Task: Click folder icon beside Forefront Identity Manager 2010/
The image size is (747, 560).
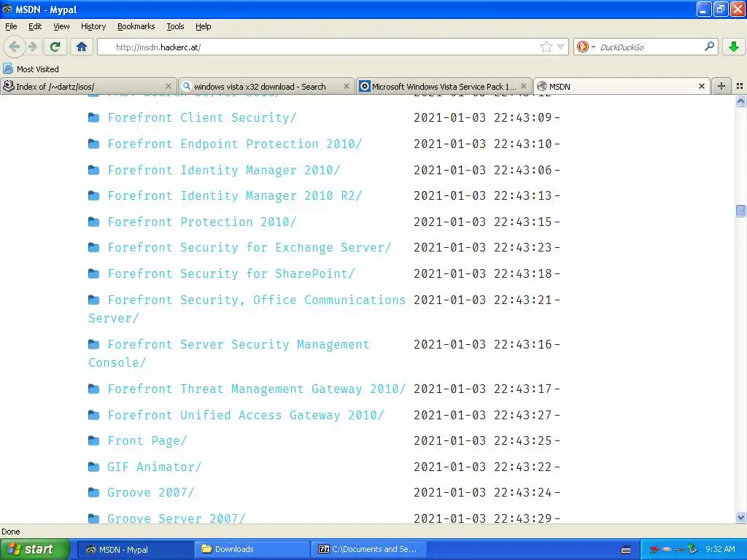Action: click(94, 170)
